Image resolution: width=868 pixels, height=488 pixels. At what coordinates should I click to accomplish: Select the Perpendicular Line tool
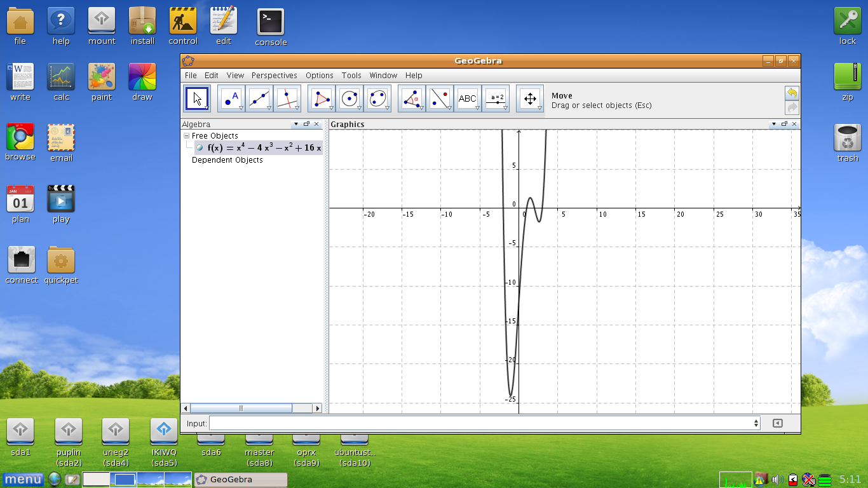click(285, 97)
